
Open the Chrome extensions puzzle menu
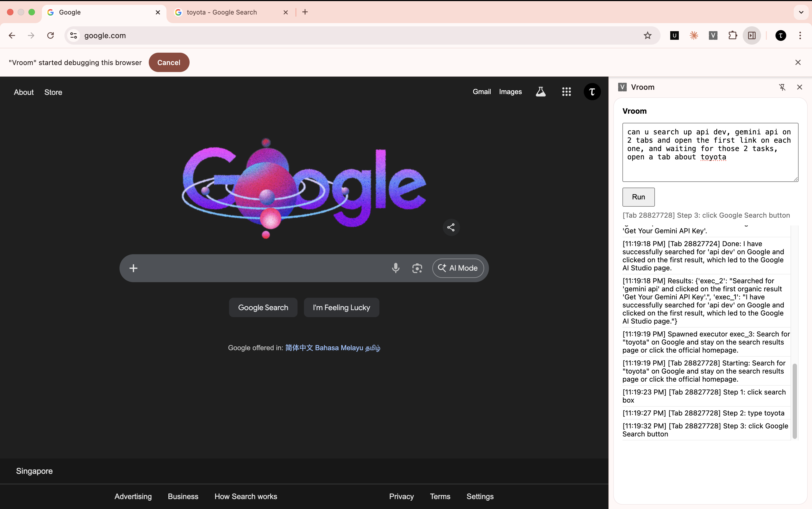(x=733, y=35)
